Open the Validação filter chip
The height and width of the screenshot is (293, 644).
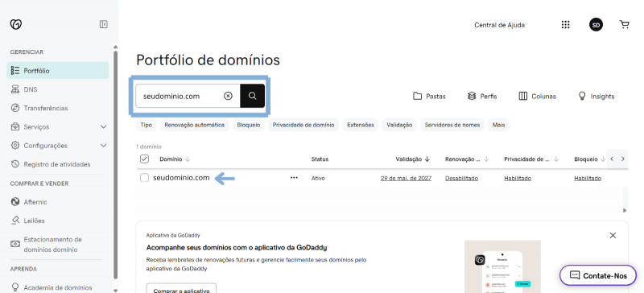coord(399,125)
